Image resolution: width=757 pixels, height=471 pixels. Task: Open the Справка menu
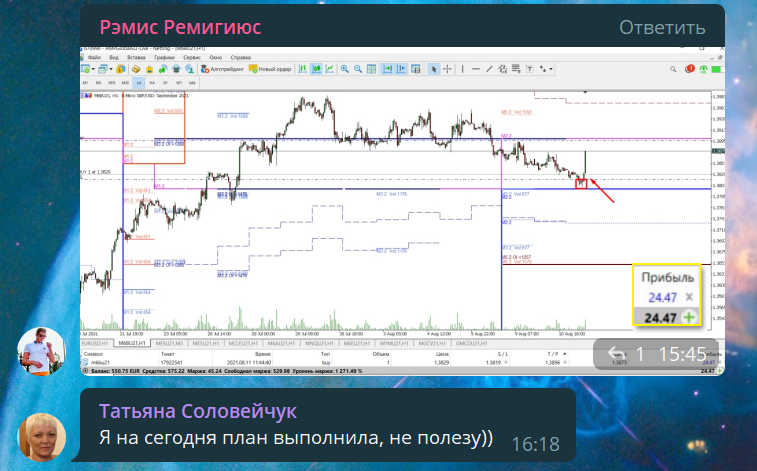point(241,57)
